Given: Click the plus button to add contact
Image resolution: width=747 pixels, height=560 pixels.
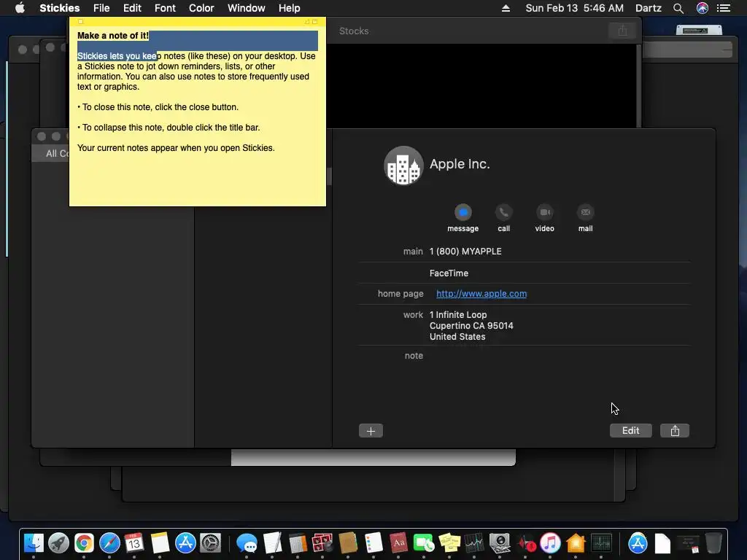Looking at the screenshot, I should [371, 431].
